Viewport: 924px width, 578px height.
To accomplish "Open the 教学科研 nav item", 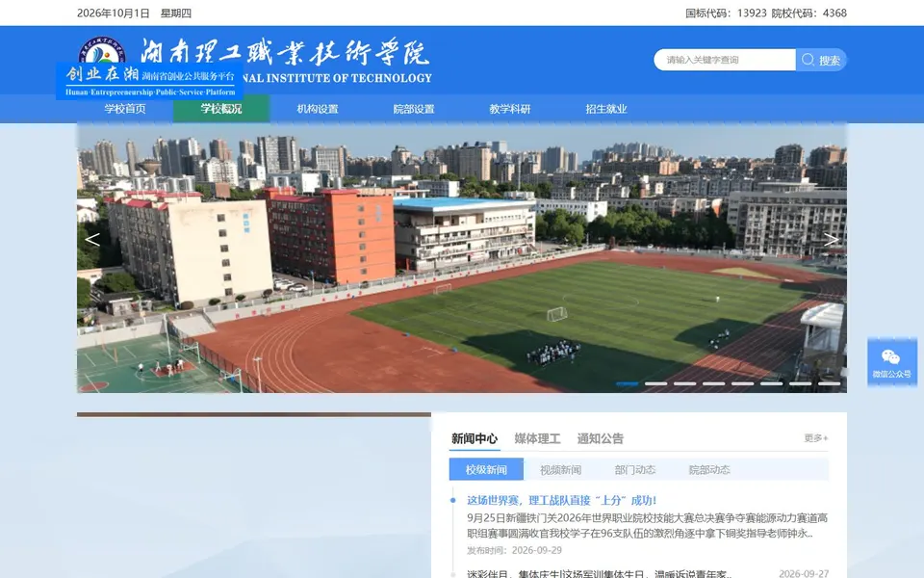I will point(510,109).
